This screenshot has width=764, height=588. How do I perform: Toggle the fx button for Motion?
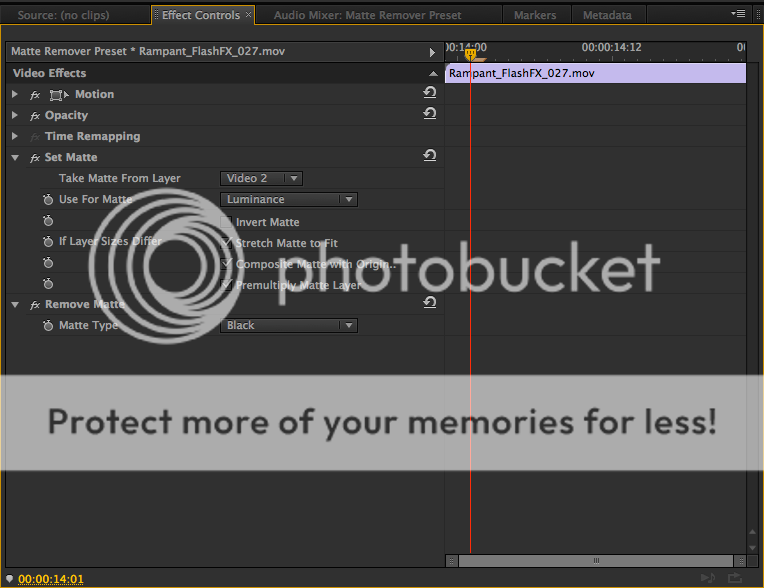coord(35,95)
